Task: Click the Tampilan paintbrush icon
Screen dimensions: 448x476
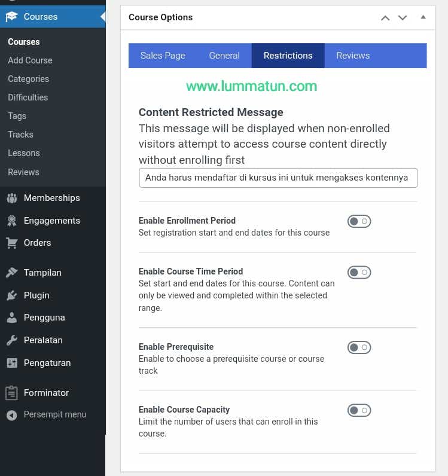Action: (x=11, y=273)
